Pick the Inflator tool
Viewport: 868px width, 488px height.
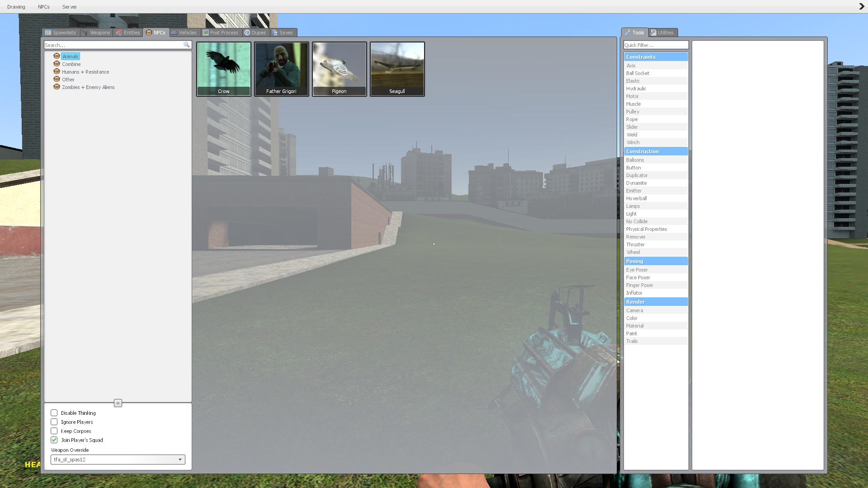coord(656,293)
